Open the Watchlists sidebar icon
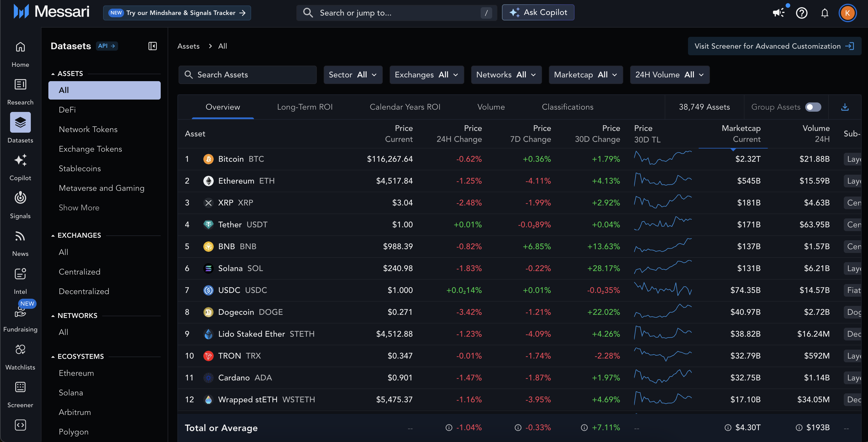Viewport: 868px width, 442px height. (20, 350)
